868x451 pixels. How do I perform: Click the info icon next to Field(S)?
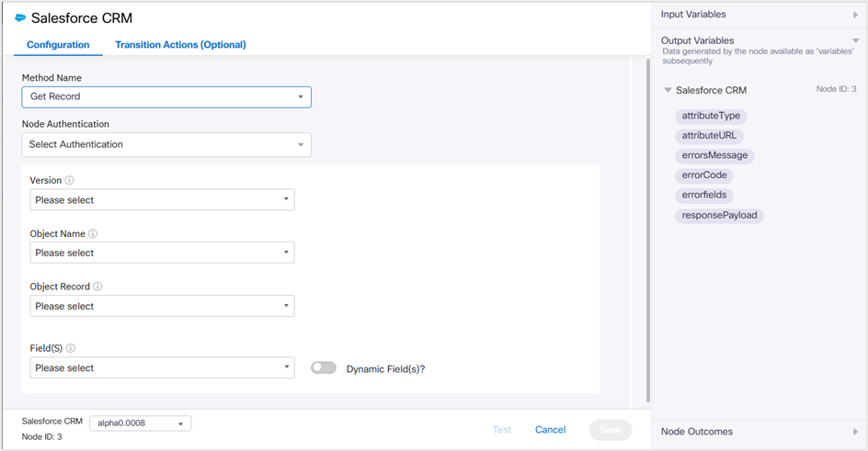tap(70, 348)
